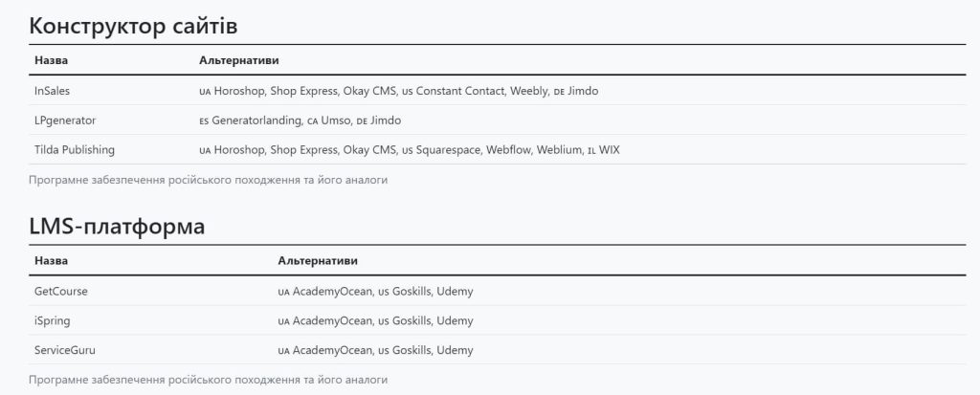
Task: Click the Конструктор сайтів heading
Action: (133, 26)
